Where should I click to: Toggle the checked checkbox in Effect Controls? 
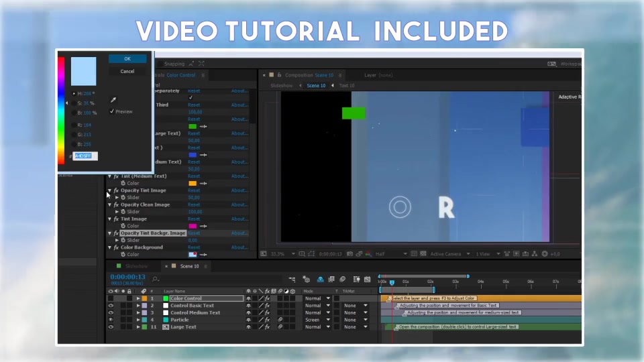[x=191, y=97]
